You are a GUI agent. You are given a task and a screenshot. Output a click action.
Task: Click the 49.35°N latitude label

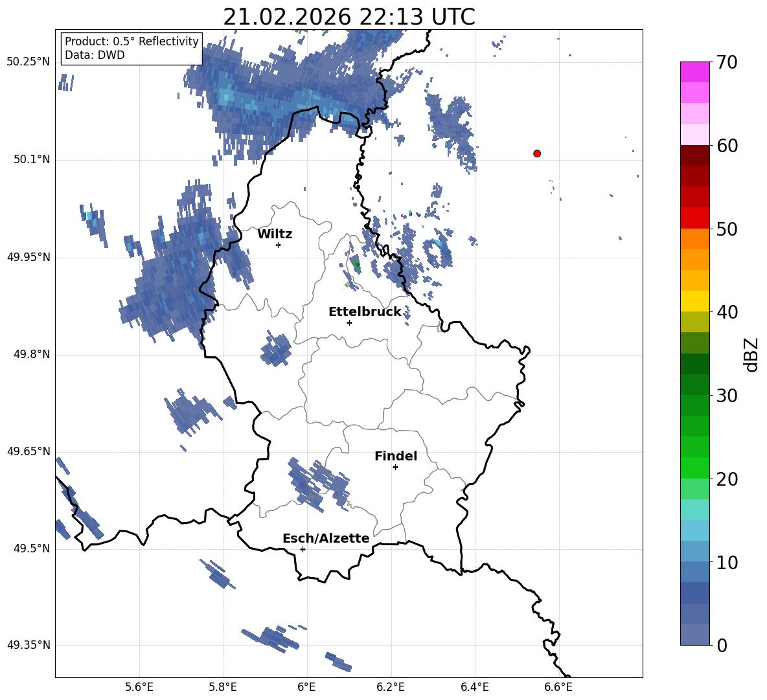point(29,645)
